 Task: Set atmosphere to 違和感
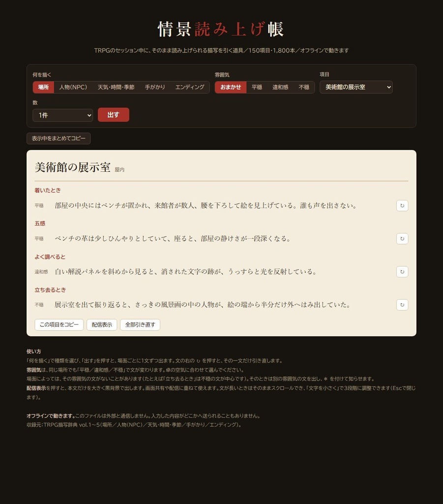tap(280, 87)
